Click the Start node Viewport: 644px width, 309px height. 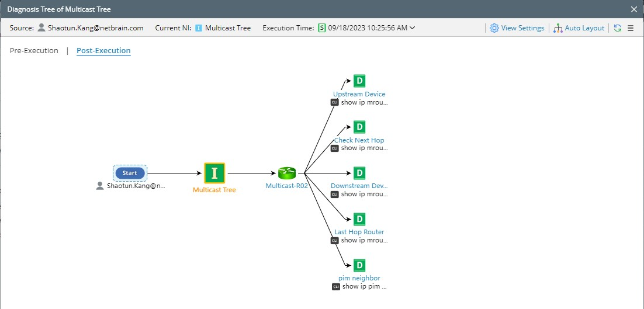click(x=130, y=173)
